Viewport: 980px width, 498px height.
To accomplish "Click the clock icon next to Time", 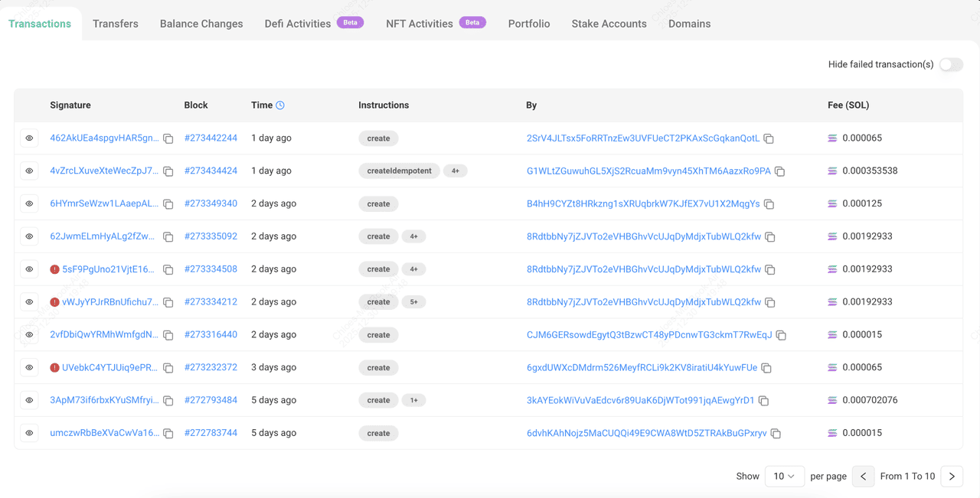I will coord(280,106).
